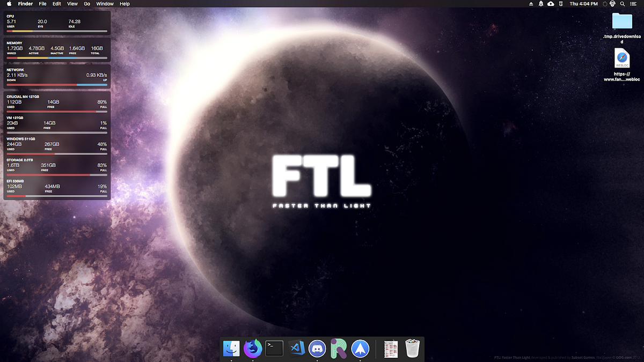Click the 19% full value
Screen dimensions: 644x362
pos(102,186)
